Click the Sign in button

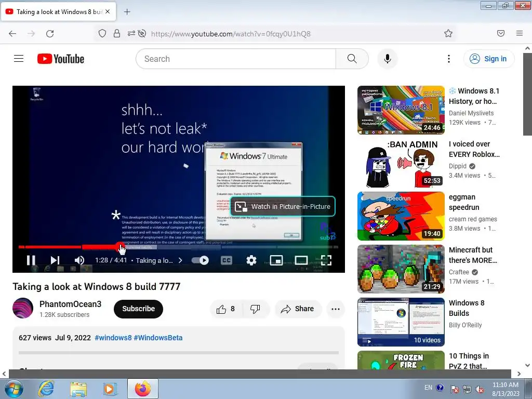488,59
